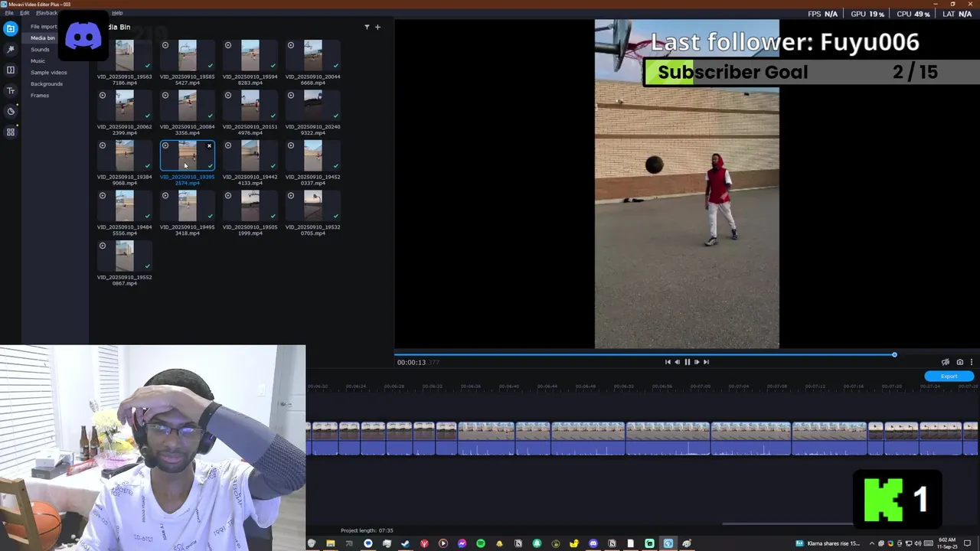Select clip VID_20250910_201514976.mp4 thumbnail

[x=250, y=106]
